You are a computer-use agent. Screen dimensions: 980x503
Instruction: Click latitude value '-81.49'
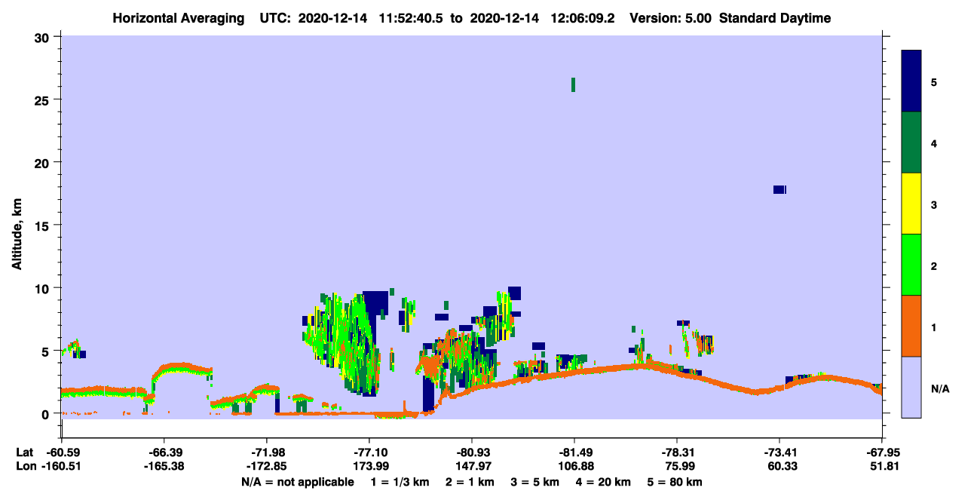point(574,452)
